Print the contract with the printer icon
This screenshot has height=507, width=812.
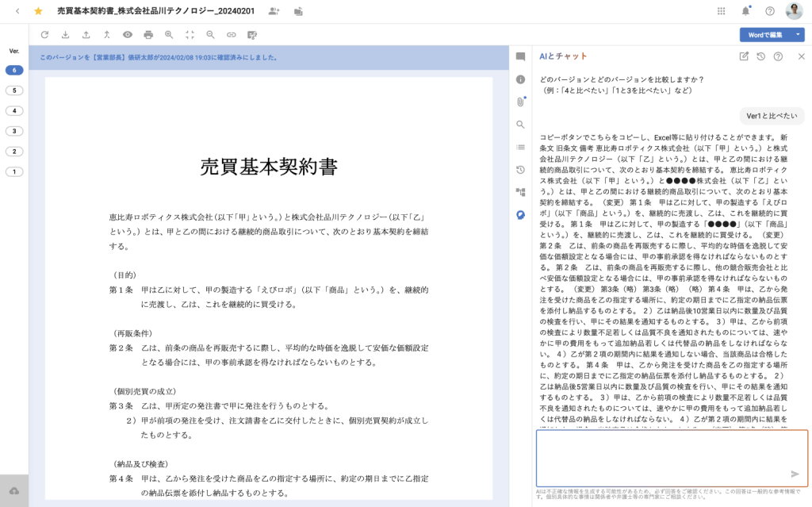[x=148, y=35]
